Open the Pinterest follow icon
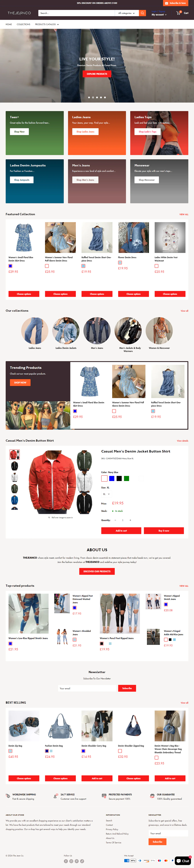Viewport: 194px width, 868px height. coord(77,861)
